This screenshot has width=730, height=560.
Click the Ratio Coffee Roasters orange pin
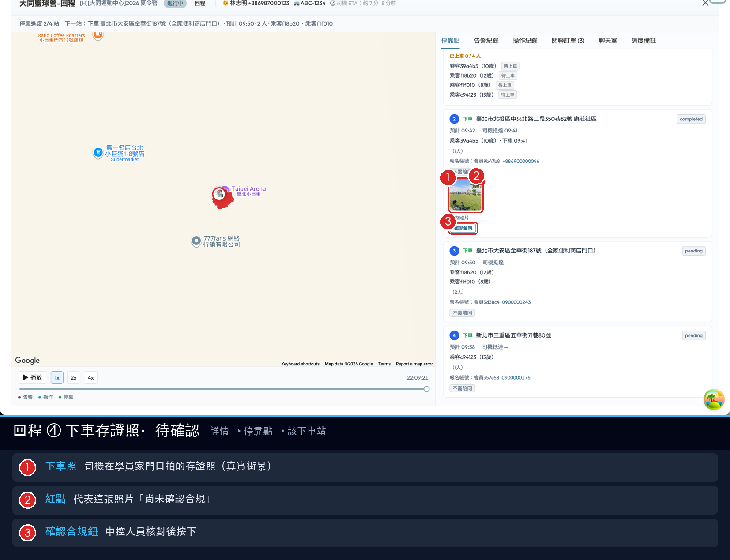click(98, 35)
